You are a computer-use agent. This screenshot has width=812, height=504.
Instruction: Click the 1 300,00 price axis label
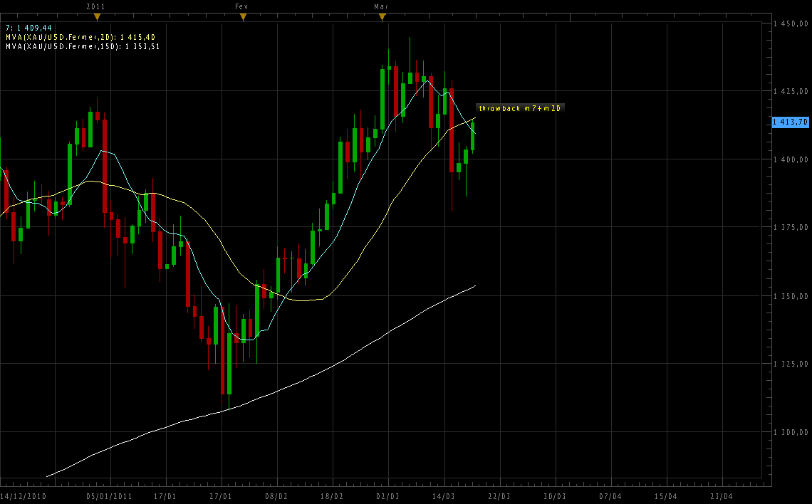pos(792,432)
